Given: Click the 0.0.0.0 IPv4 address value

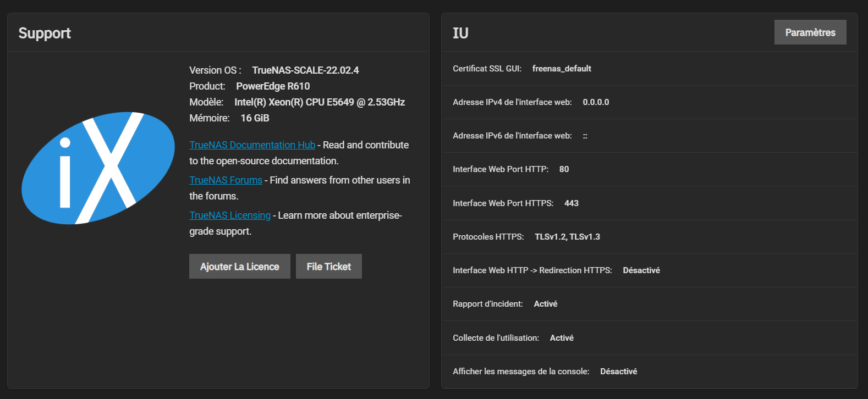Looking at the screenshot, I should (x=596, y=102).
